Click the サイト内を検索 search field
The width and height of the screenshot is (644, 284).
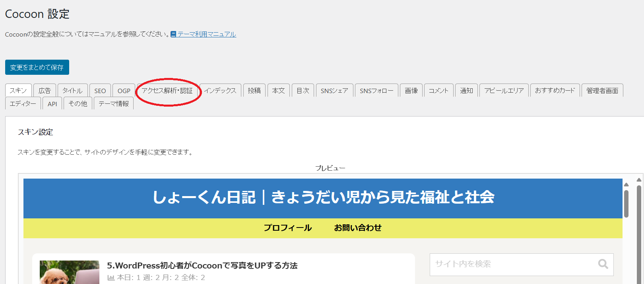(513, 264)
